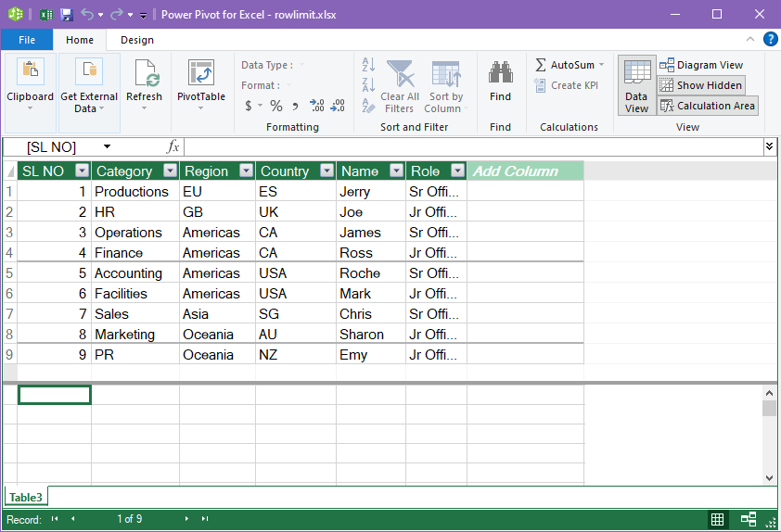The image size is (781, 532).
Task: Open SL NO column filter dropdown
Action: (x=83, y=171)
